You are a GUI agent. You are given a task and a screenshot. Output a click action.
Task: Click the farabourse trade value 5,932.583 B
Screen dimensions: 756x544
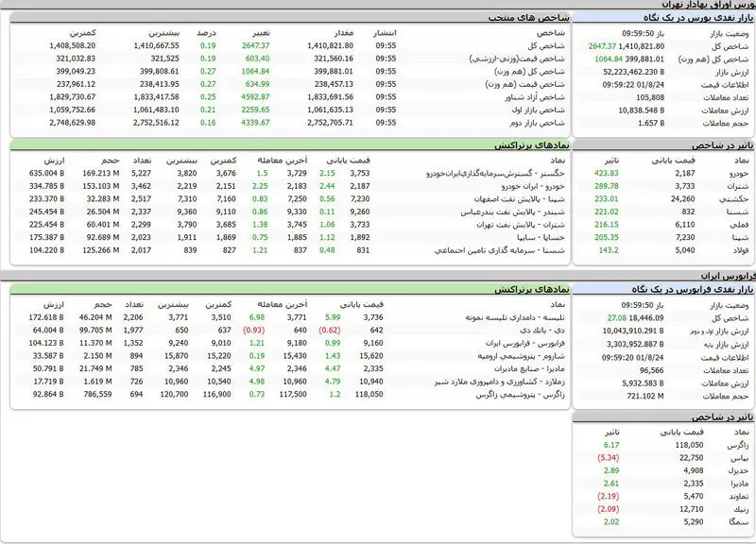tap(643, 383)
